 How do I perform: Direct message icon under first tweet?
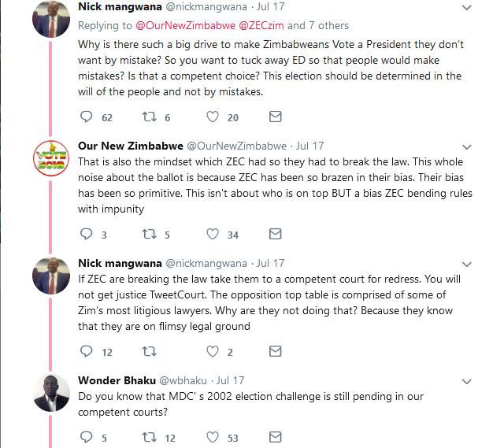(x=275, y=117)
